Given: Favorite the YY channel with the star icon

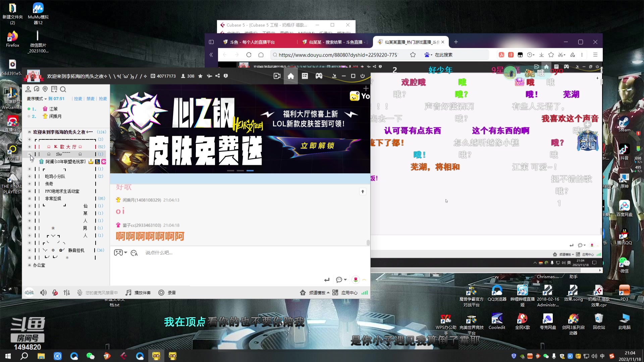Looking at the screenshot, I should pos(200,76).
